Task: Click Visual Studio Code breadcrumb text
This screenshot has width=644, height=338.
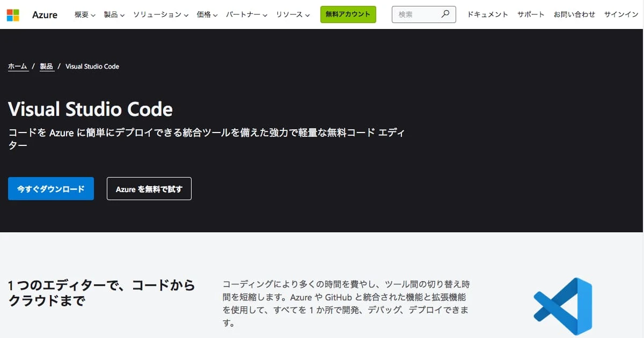Action: [92, 67]
